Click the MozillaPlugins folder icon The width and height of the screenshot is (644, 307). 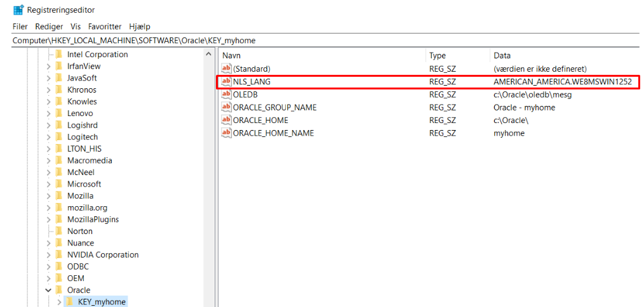click(x=58, y=219)
